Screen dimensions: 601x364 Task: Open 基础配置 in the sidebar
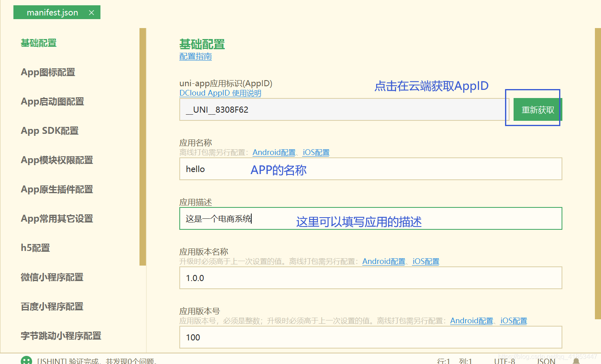(x=39, y=43)
